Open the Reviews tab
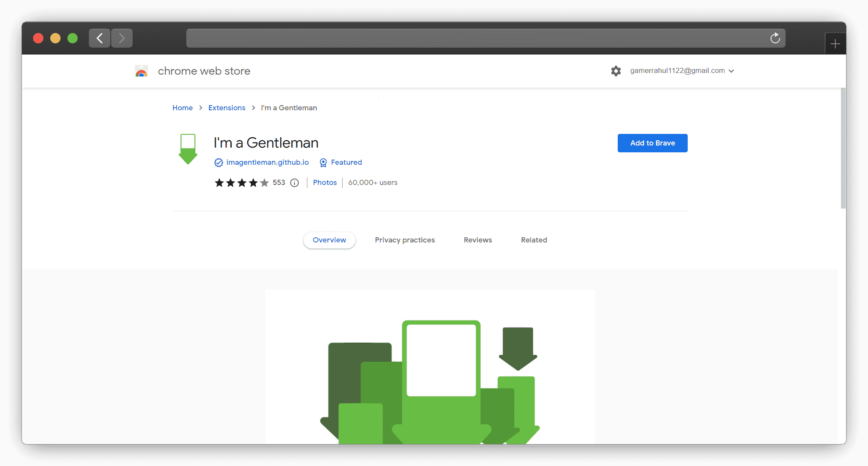This screenshot has width=868, height=466. point(478,240)
